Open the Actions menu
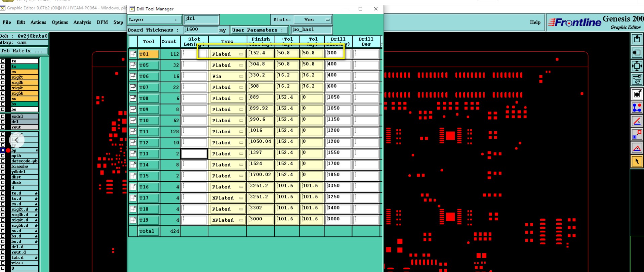This screenshot has height=272, width=644. [x=38, y=22]
